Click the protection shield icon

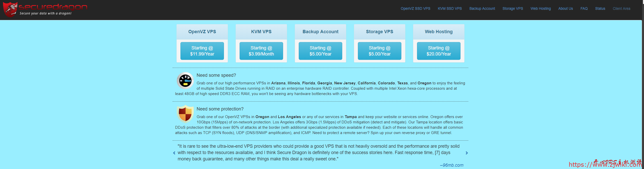[185, 114]
